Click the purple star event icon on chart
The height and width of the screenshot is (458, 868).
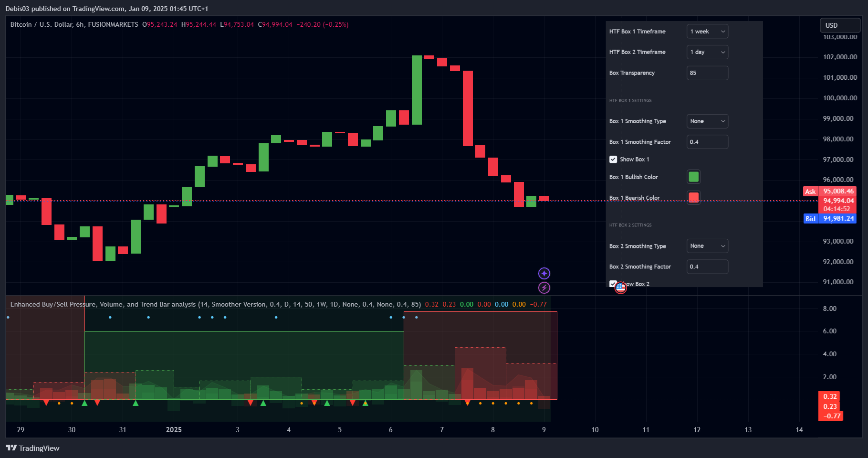pyautogui.click(x=544, y=273)
